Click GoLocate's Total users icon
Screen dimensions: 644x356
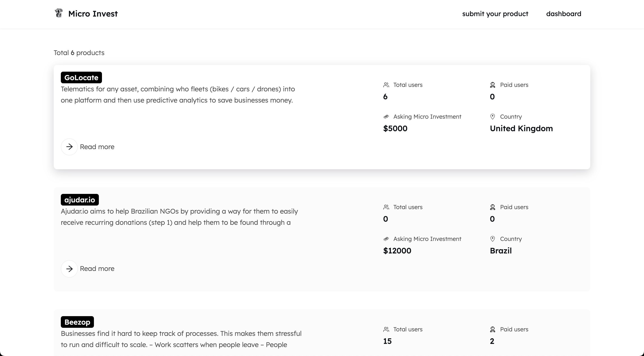386,85
